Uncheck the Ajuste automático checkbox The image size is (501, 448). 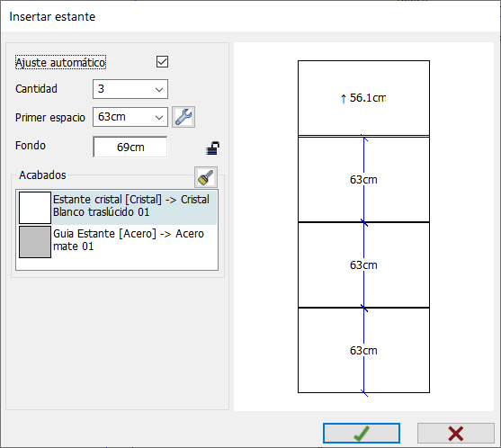point(162,62)
